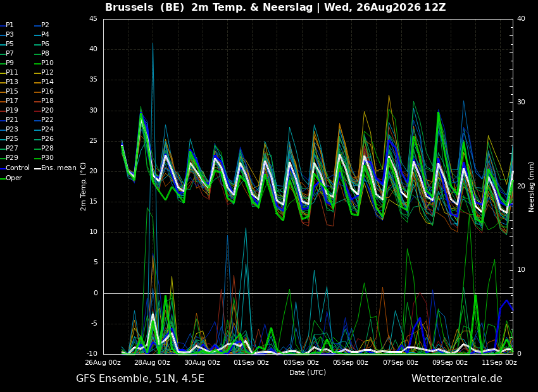Screen dimensions: 538x392
Task: Click the 05Sep 00z date label
Action: 350,362
